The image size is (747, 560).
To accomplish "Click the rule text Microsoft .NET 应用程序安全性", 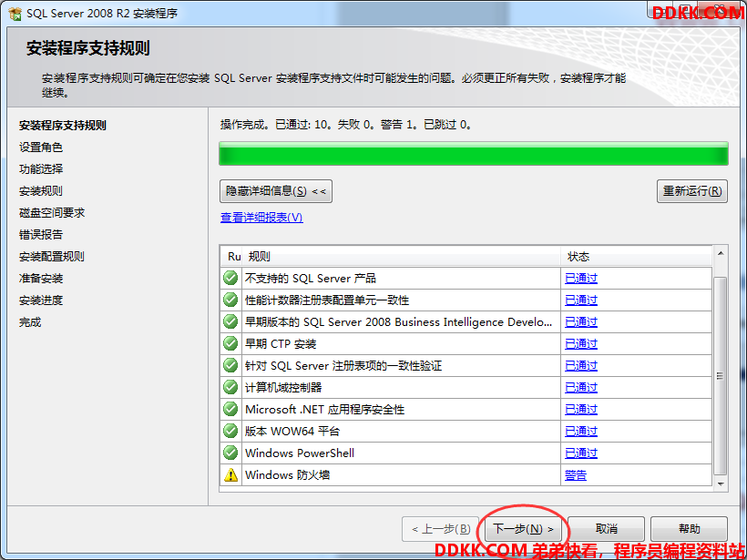I will pos(324,410).
